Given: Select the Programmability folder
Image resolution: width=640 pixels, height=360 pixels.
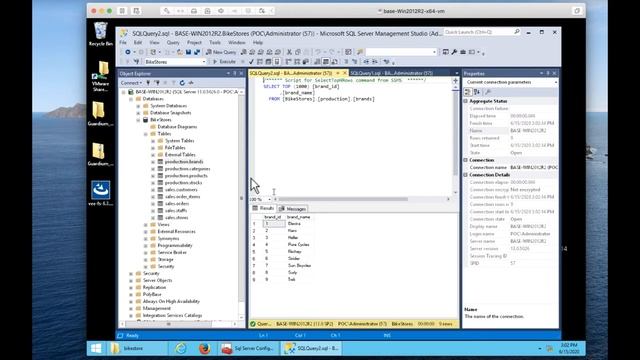Looking at the screenshot, I should (175, 245).
